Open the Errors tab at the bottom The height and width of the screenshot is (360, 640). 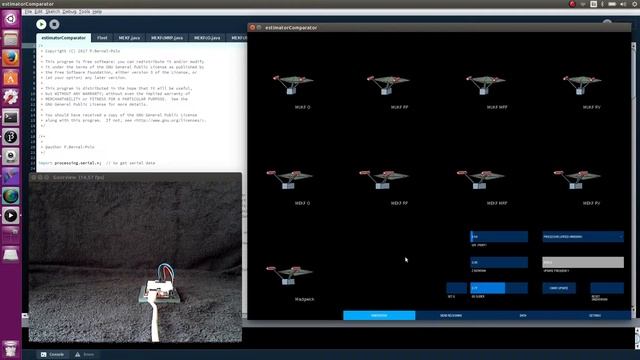point(84,354)
